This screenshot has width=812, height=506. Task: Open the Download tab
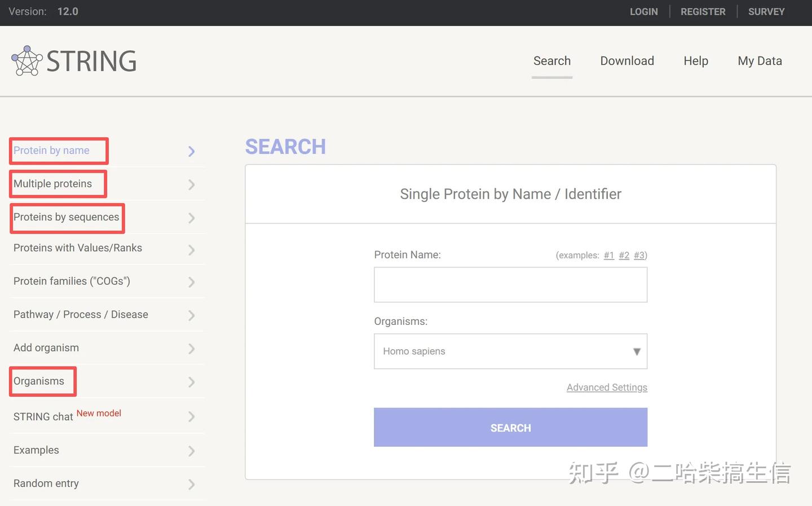point(627,61)
